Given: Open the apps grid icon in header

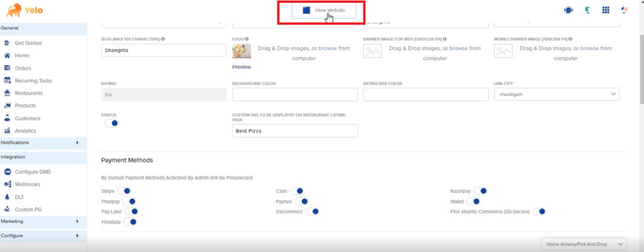Looking at the screenshot, I should coord(606,10).
